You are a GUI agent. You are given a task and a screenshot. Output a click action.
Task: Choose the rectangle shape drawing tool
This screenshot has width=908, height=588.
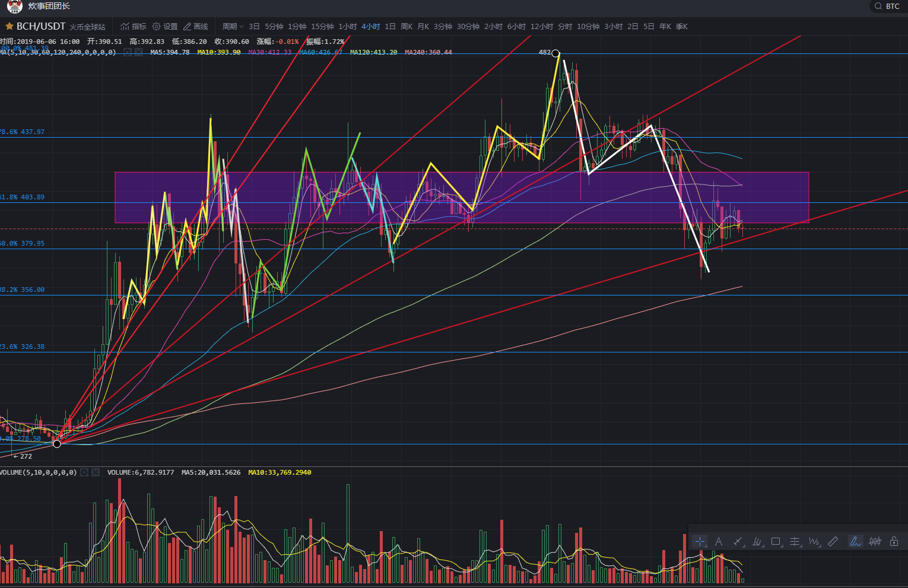pyautogui.click(x=776, y=541)
